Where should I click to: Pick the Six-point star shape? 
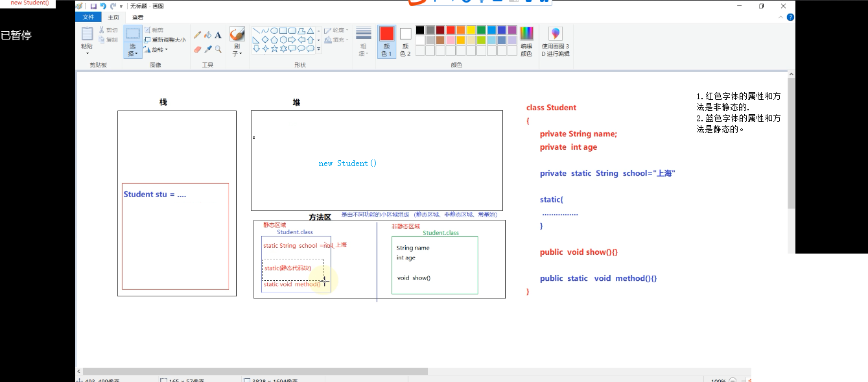pos(283,49)
